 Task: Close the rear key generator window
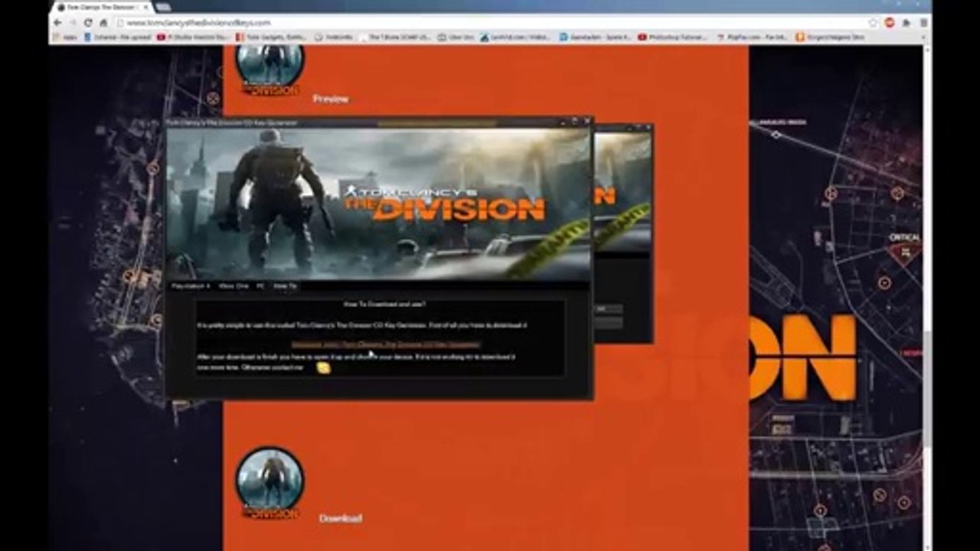(x=648, y=127)
